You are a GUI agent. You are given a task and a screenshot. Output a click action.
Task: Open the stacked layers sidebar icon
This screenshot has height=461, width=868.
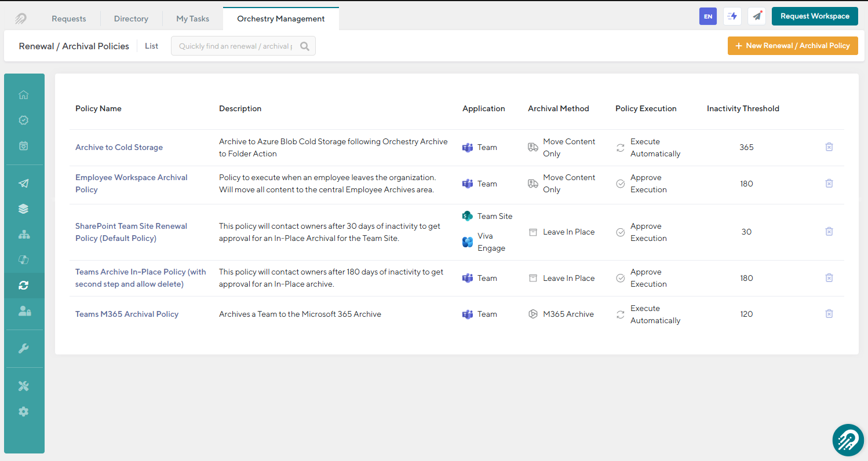pos(24,209)
